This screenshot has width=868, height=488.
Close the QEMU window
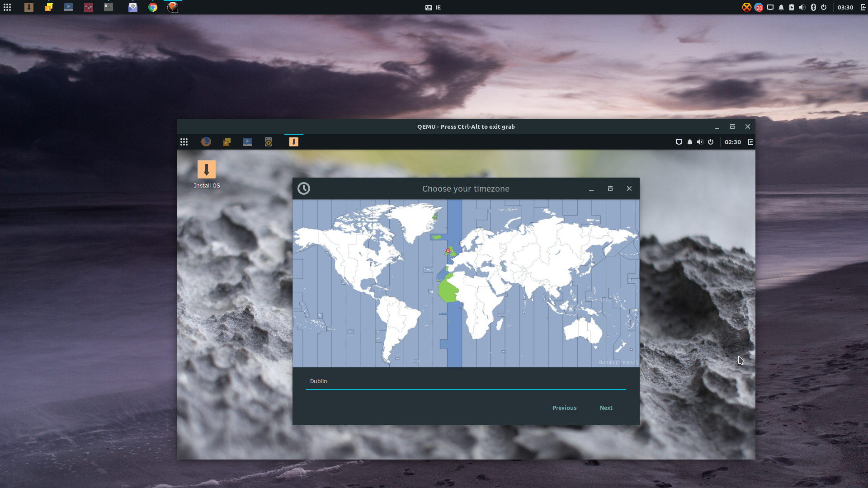click(748, 127)
